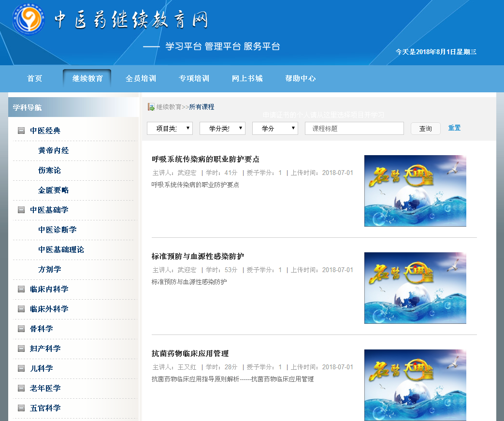The width and height of the screenshot is (504, 421).
Task: Open the 学分类型 dropdown
Action: click(x=222, y=128)
